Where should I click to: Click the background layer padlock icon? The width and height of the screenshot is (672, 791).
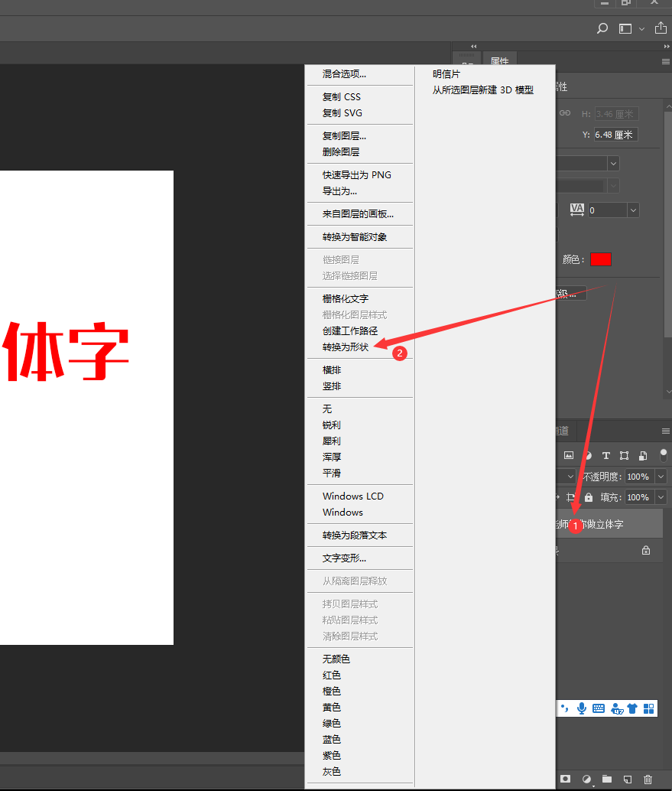646,550
